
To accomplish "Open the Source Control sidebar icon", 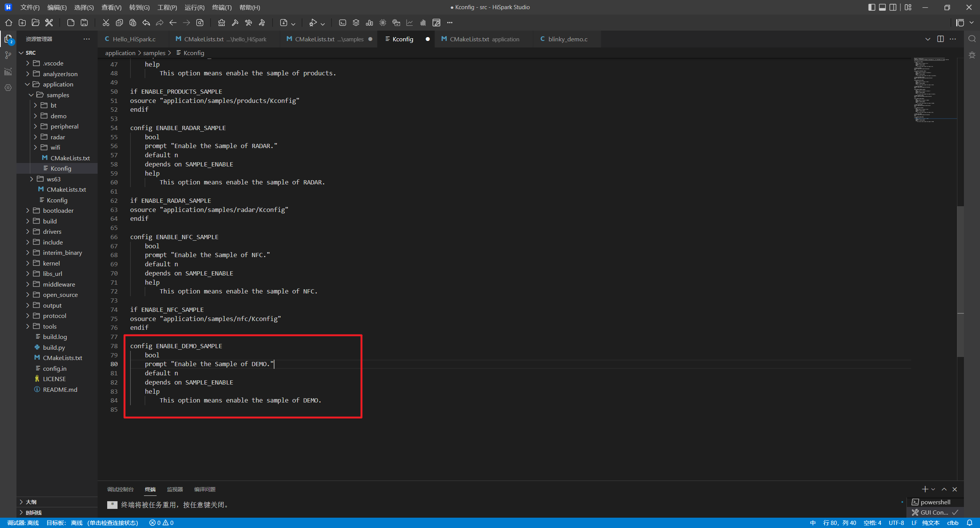I will (x=8, y=55).
